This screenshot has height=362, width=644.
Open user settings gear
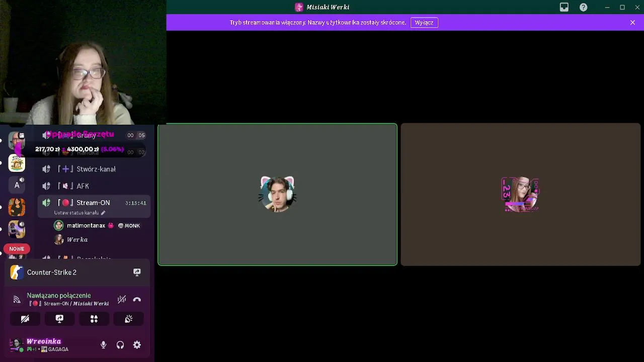pos(137,345)
